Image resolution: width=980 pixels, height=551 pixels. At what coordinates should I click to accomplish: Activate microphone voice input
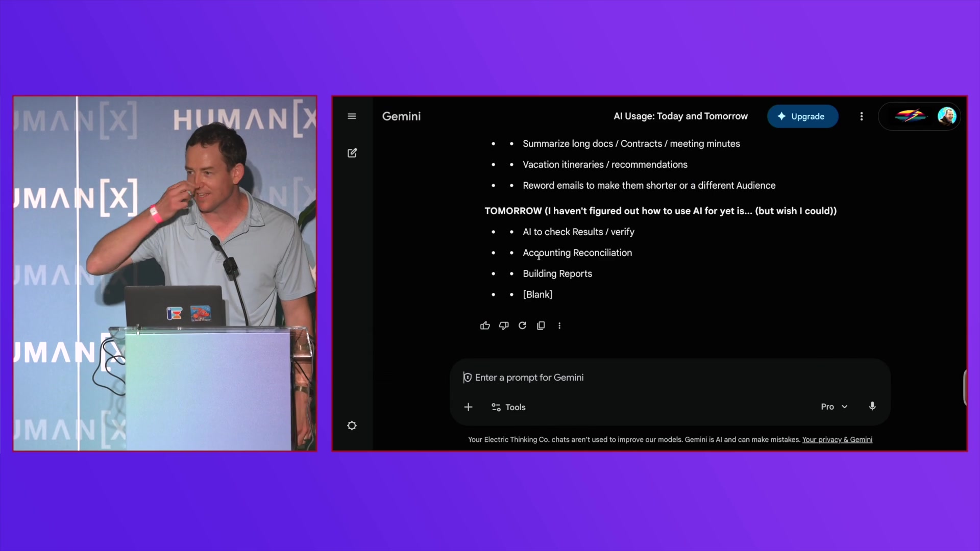[x=872, y=406]
